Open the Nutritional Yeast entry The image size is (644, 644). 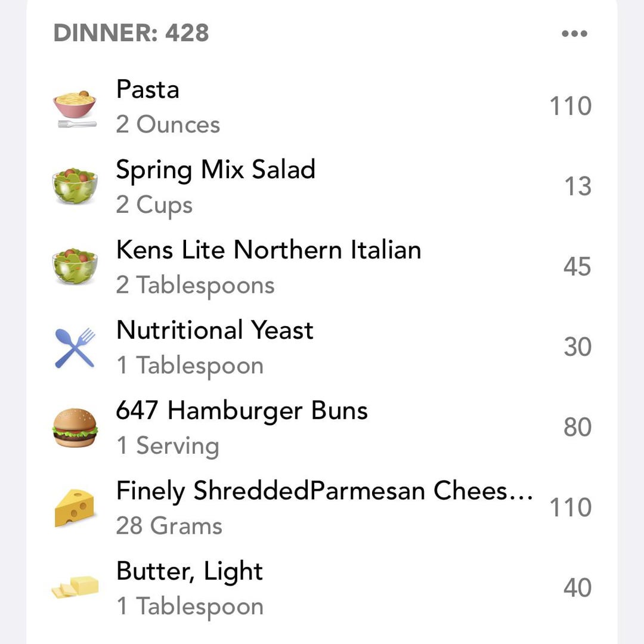tap(322, 348)
